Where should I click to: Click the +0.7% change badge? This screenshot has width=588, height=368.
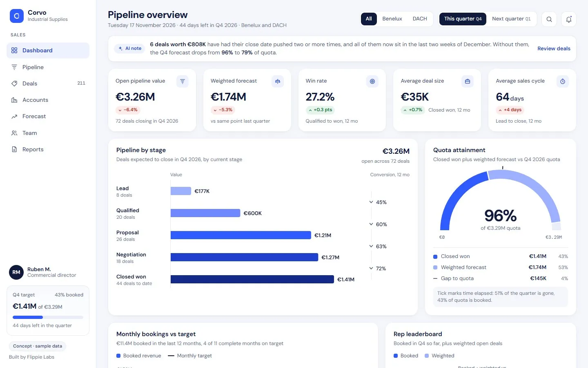pos(413,110)
